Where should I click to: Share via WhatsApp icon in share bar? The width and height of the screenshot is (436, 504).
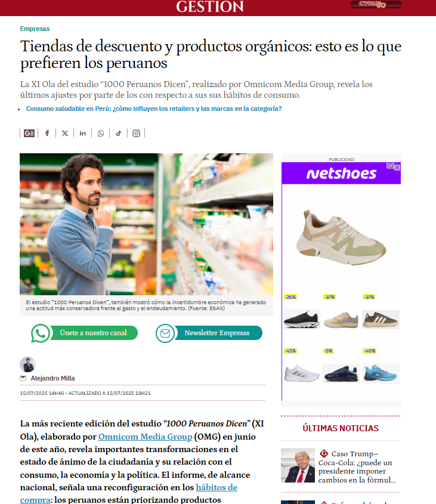click(x=101, y=133)
